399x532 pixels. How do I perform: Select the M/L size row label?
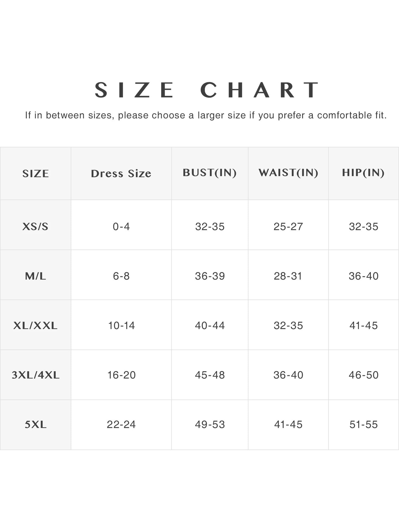[36, 276]
